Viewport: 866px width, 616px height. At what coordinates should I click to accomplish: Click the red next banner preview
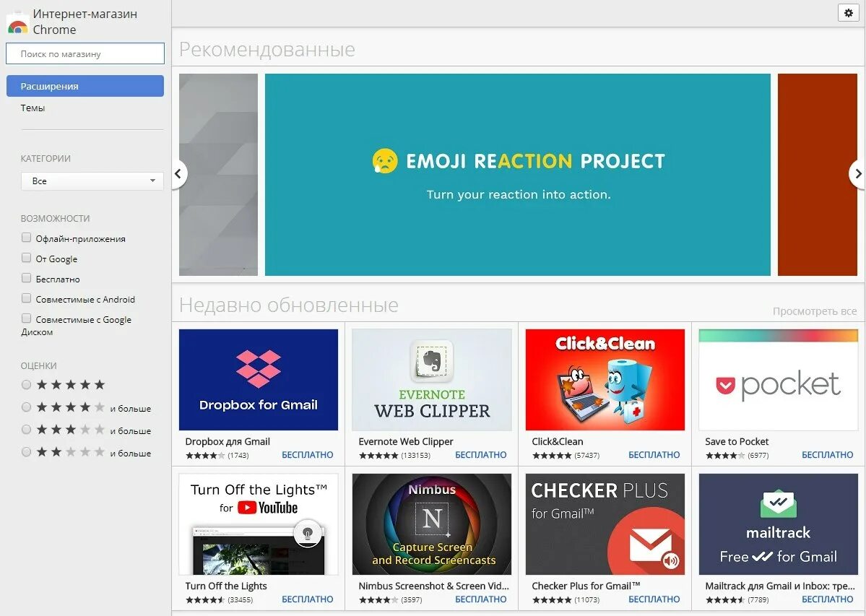tap(818, 175)
